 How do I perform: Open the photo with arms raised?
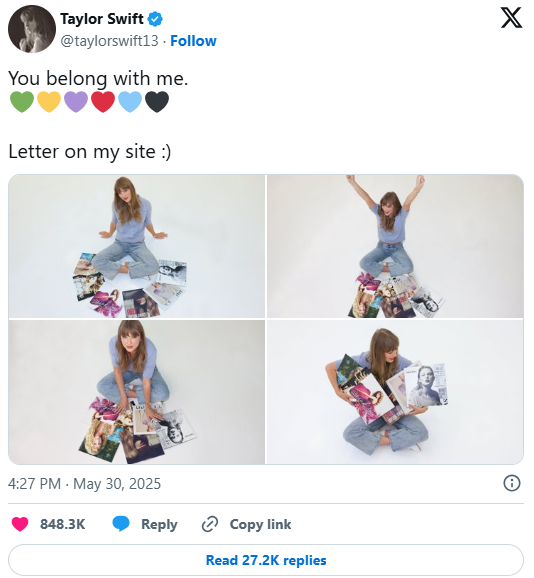coord(395,246)
